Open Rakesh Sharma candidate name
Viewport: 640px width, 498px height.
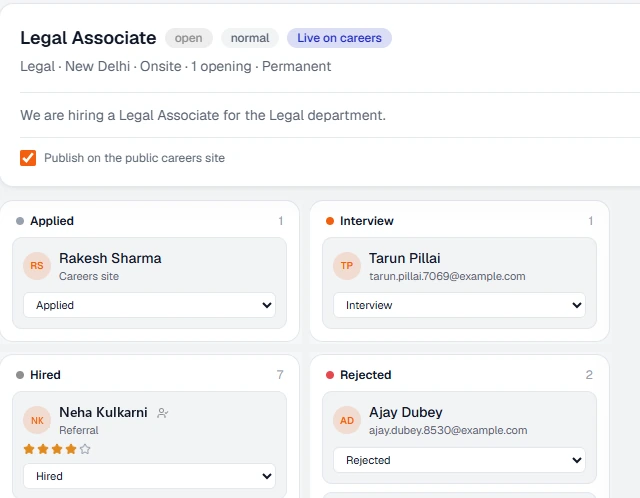click(x=110, y=258)
